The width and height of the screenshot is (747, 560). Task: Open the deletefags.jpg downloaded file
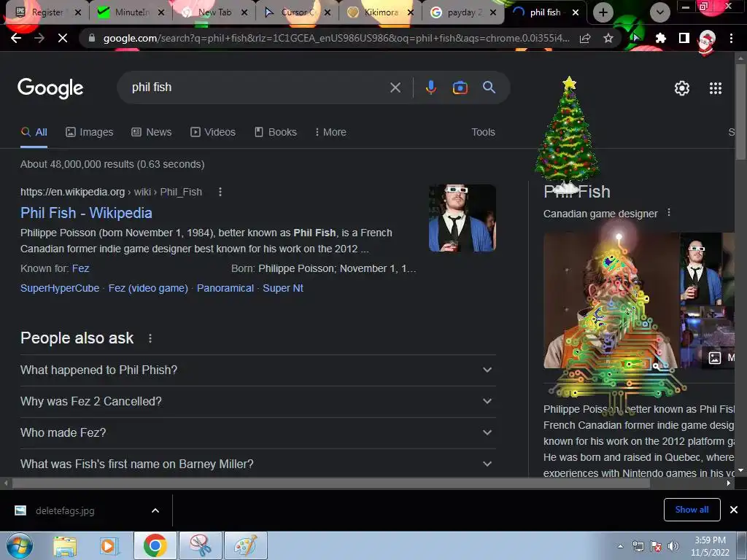[65, 510]
